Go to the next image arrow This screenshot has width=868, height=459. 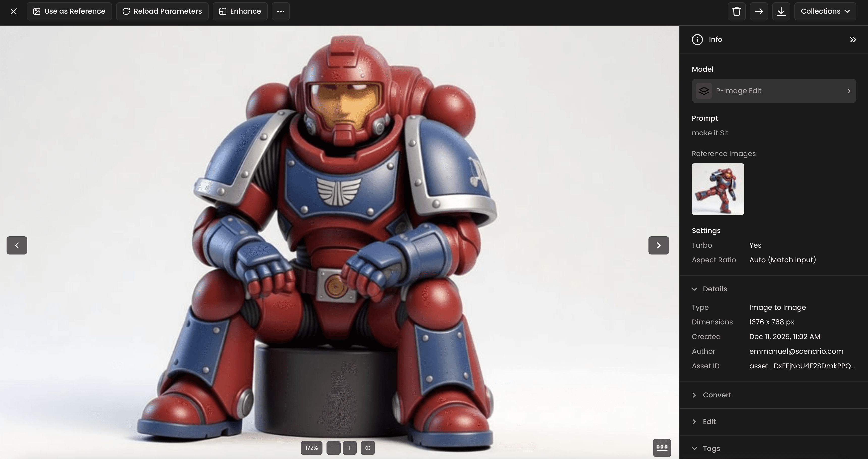click(658, 245)
